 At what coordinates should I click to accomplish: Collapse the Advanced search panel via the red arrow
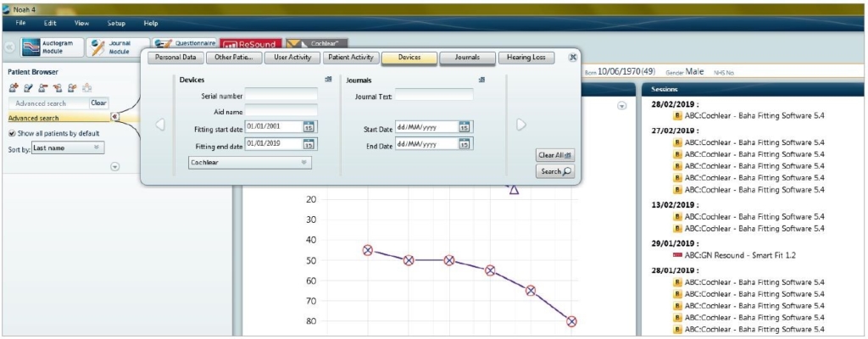tap(114, 117)
